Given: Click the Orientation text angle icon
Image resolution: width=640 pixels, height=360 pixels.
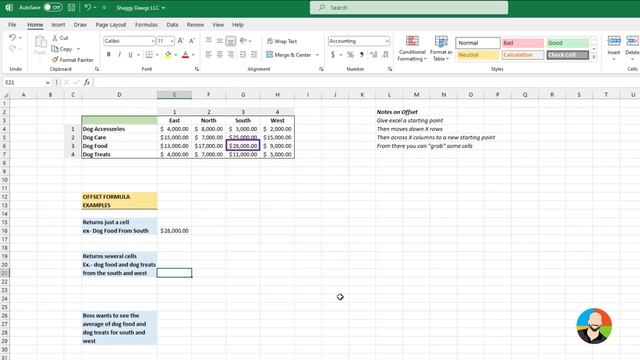Looking at the screenshot, I should (244, 40).
